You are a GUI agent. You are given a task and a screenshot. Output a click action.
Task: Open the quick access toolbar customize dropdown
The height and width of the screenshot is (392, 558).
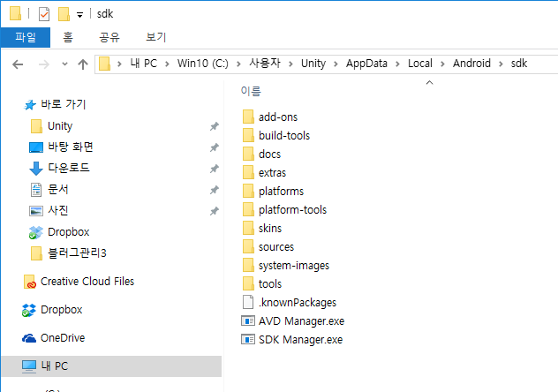pyautogui.click(x=80, y=15)
